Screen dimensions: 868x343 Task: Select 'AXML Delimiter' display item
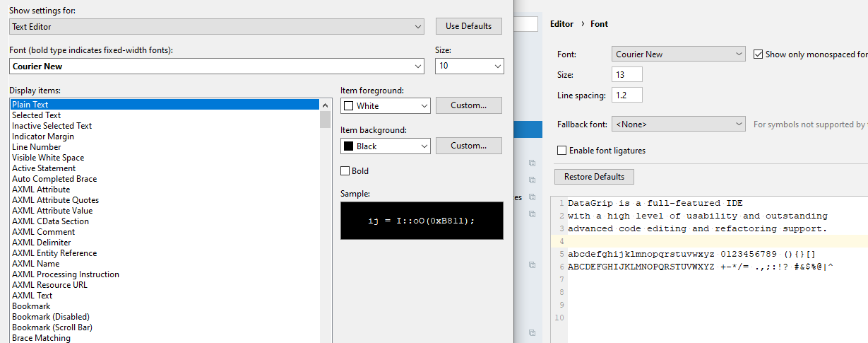[165, 243]
